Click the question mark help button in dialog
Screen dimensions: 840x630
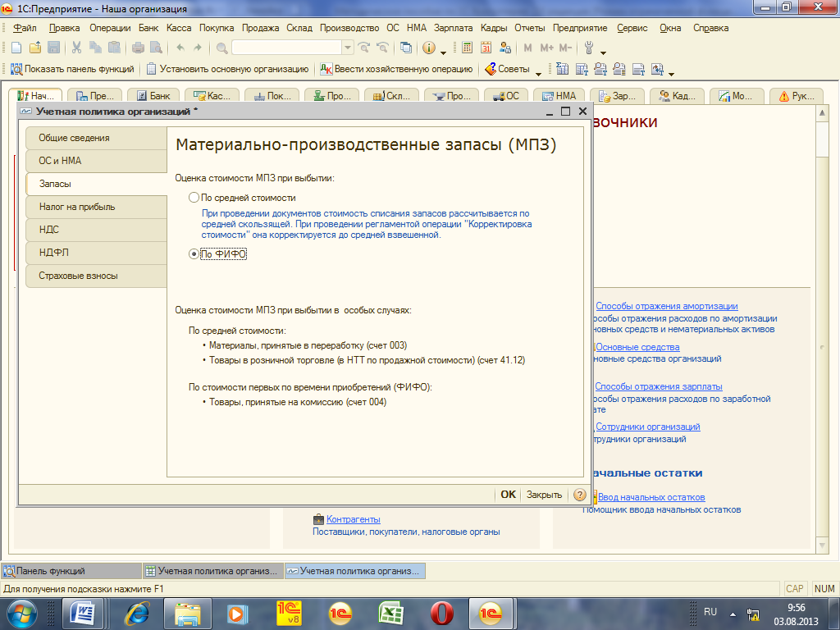click(579, 495)
